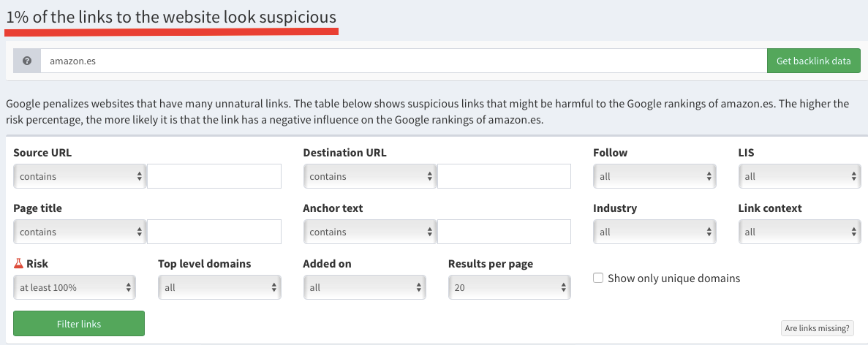Click the Risk flask icon

click(x=18, y=263)
